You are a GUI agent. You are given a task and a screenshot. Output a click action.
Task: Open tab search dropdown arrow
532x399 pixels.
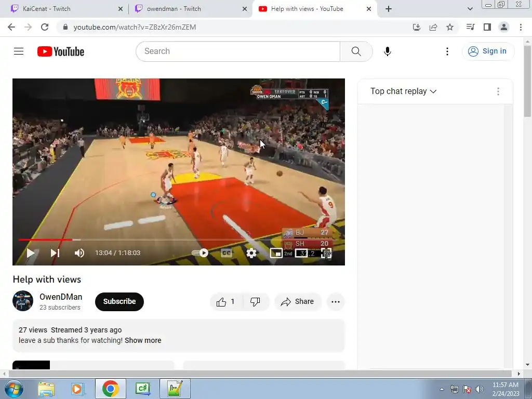coord(470,9)
